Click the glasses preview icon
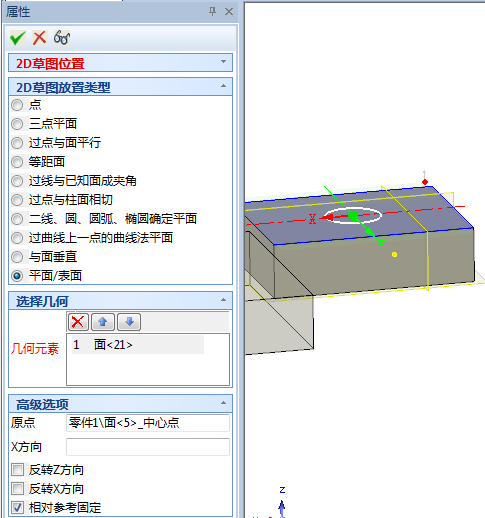485x518 pixels. (62, 38)
